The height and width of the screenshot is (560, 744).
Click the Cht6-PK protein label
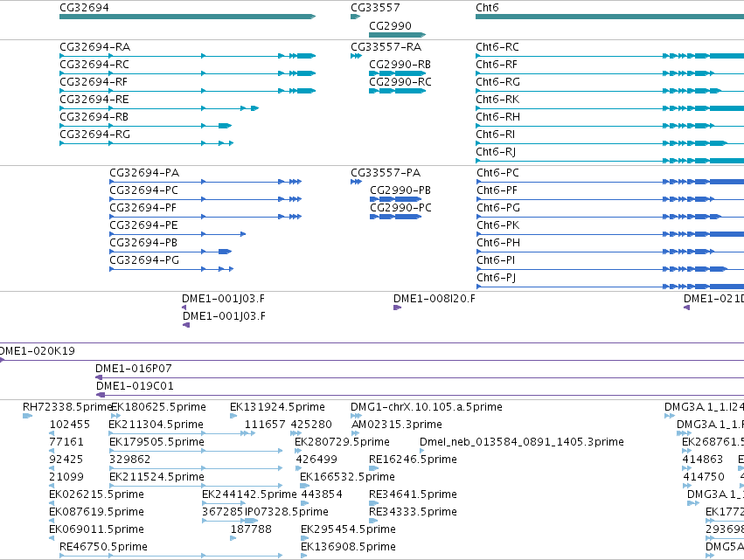click(497, 225)
